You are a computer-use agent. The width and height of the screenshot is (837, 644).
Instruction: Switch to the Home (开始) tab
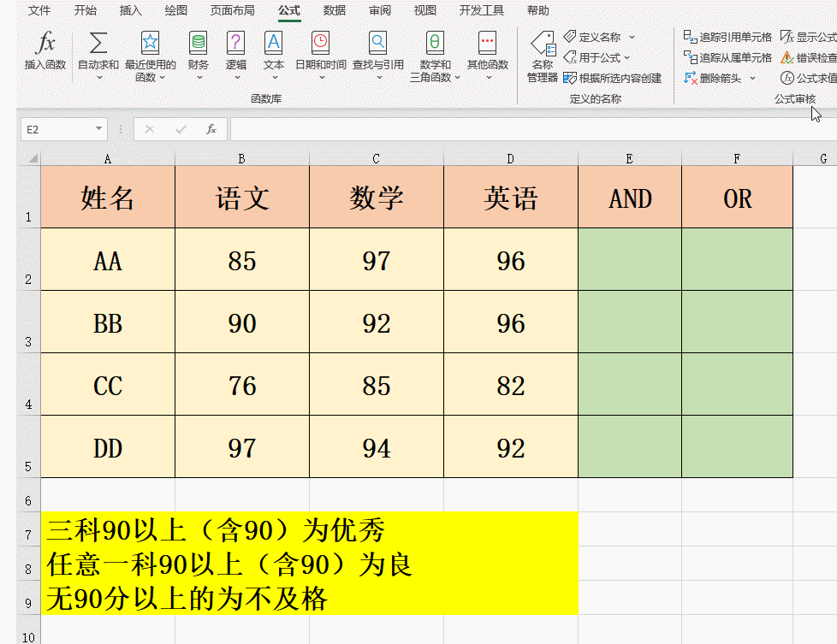(85, 10)
